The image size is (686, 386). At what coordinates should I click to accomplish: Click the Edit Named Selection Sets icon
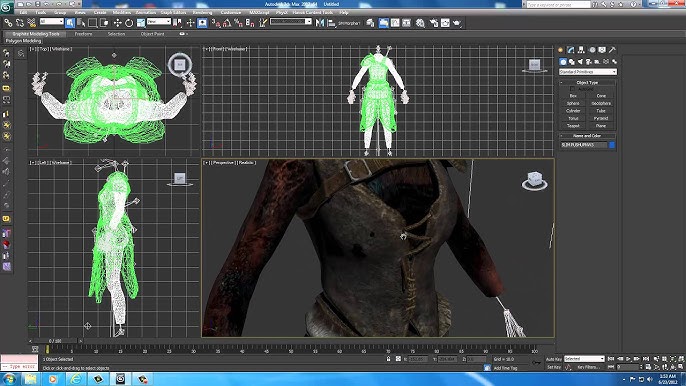[263, 23]
